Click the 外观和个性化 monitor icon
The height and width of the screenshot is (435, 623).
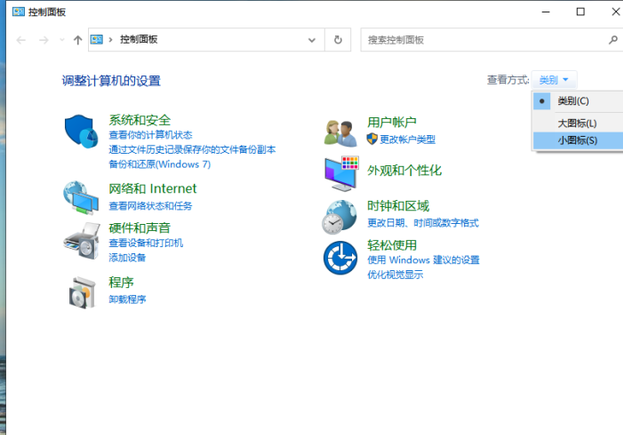point(341,172)
